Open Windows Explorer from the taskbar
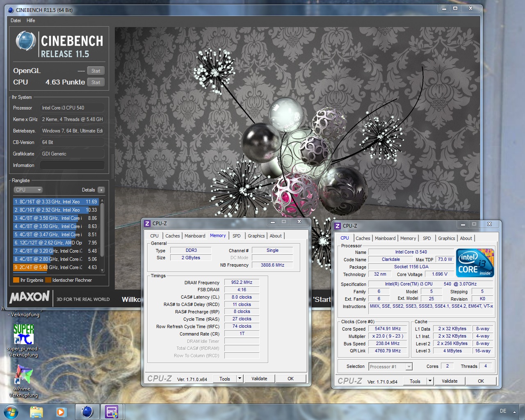Viewport: 525px width, 420px height. pos(37,412)
